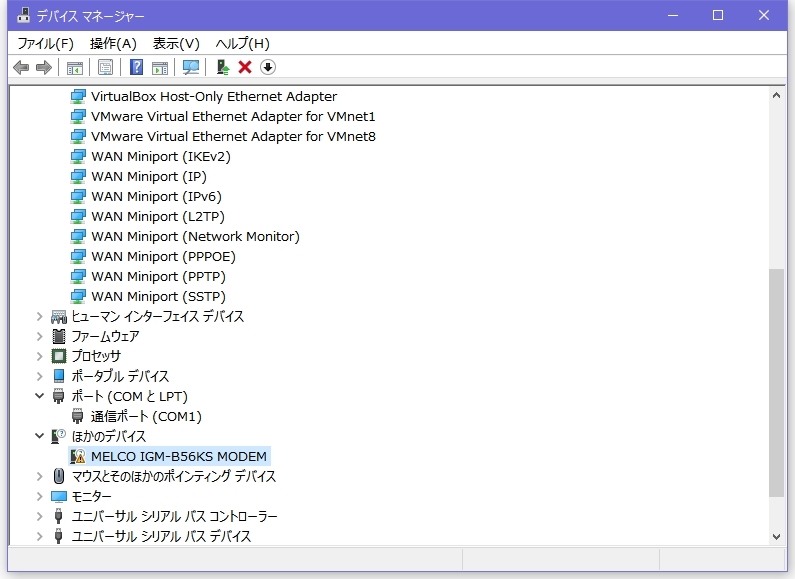The width and height of the screenshot is (795, 579).
Task: Click the VirtualBox Host-Only adapter icon
Action: click(x=78, y=96)
